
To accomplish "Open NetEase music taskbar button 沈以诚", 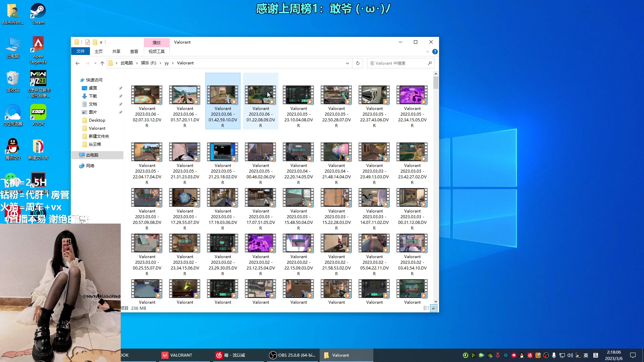I will [x=239, y=355].
